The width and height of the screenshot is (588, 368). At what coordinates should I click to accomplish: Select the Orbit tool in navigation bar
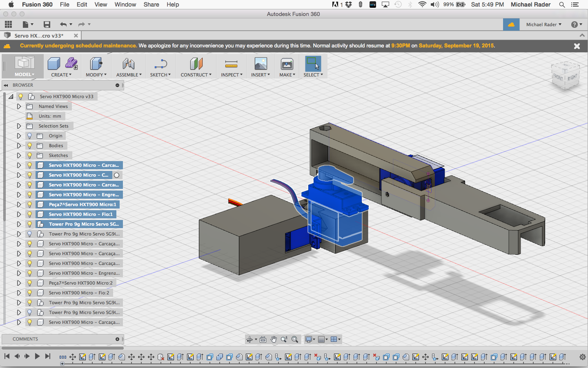[x=249, y=339]
